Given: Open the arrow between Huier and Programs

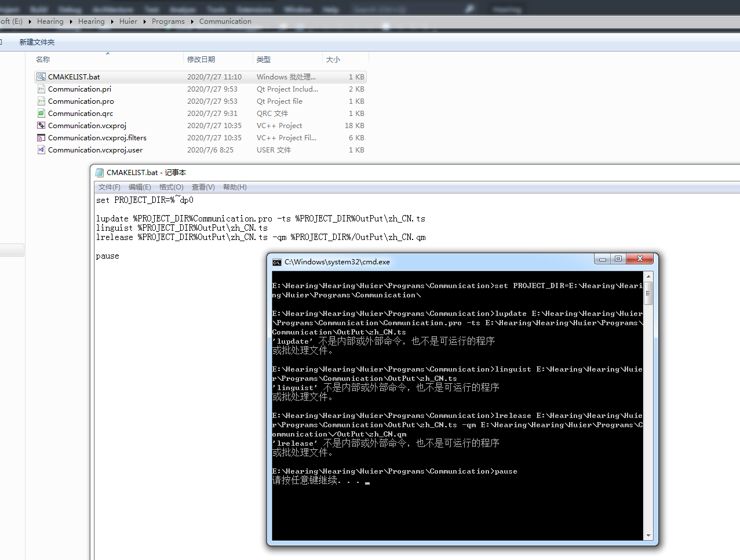Looking at the screenshot, I should pyautogui.click(x=145, y=21).
